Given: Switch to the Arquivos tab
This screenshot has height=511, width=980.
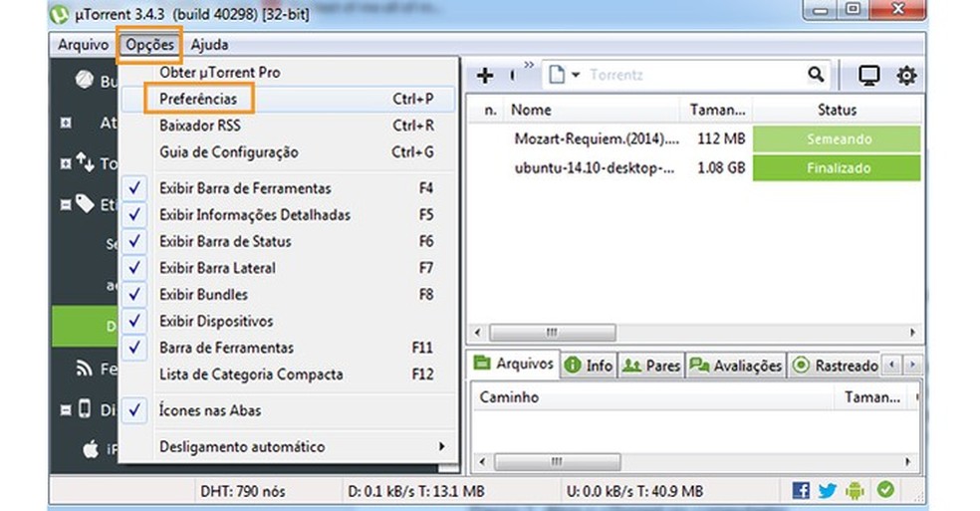Looking at the screenshot, I should 514,364.
